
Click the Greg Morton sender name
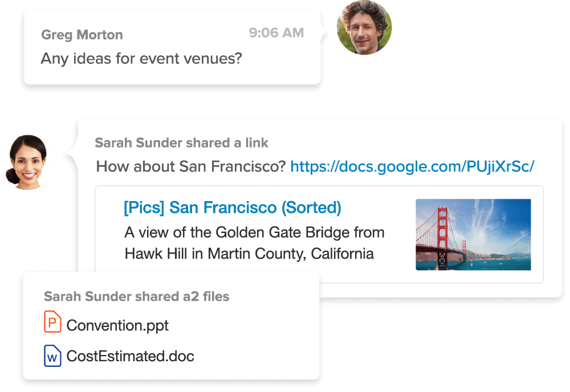tap(82, 35)
